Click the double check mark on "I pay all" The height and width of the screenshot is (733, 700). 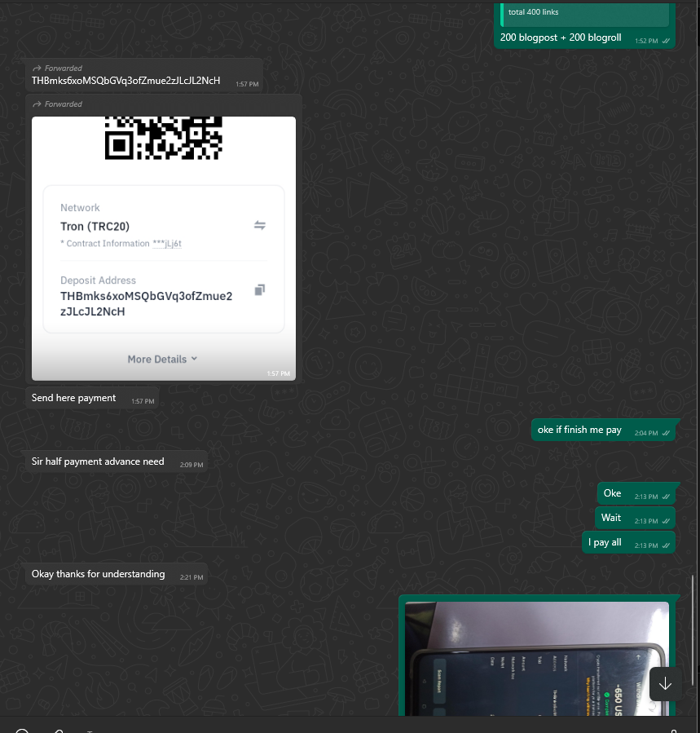(666, 544)
